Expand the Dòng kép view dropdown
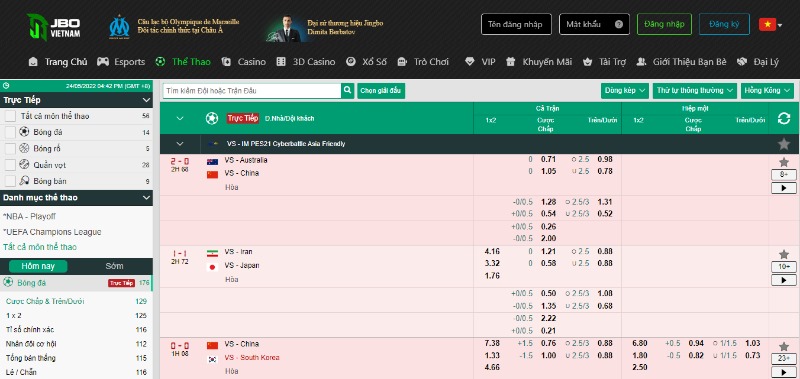The width and height of the screenshot is (800, 379). click(624, 91)
